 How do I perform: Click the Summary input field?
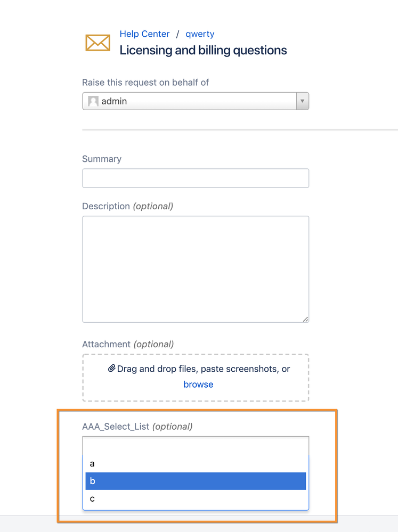click(195, 178)
